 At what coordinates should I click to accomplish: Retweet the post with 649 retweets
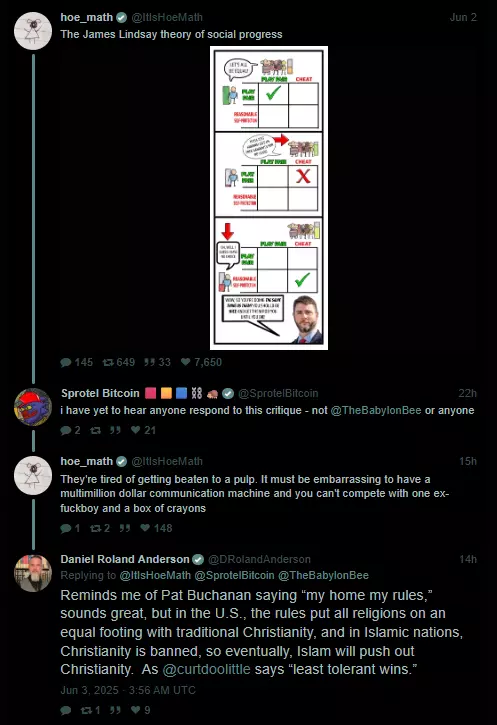tap(108, 362)
